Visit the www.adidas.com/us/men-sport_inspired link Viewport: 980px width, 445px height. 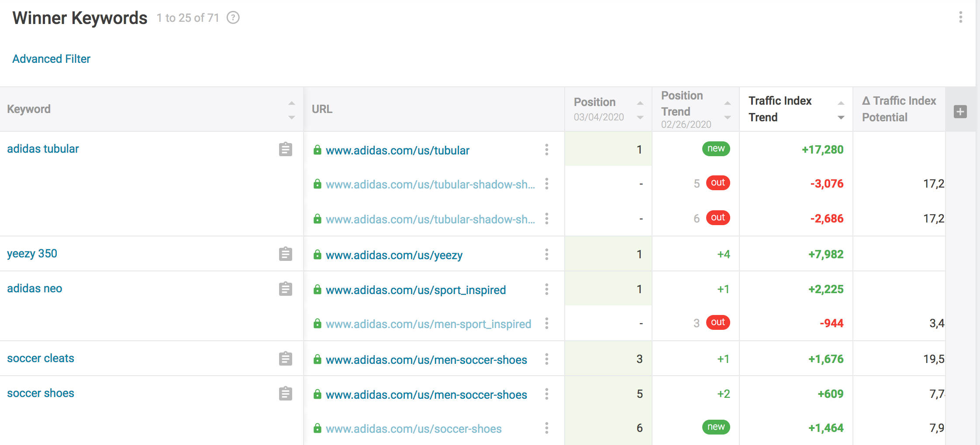pyautogui.click(x=428, y=324)
